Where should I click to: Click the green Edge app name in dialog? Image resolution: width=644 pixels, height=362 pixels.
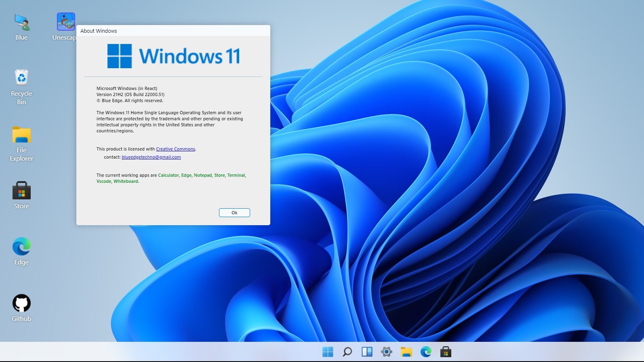[186, 175]
